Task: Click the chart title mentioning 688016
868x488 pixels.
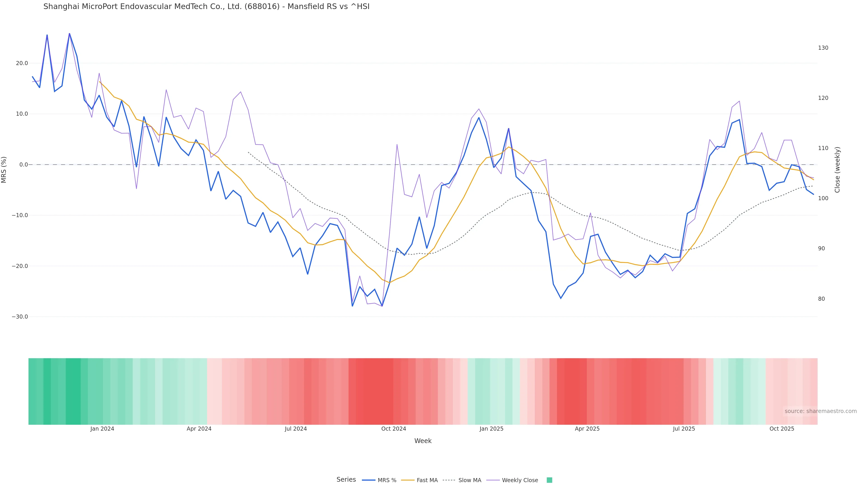Action: click(206, 7)
